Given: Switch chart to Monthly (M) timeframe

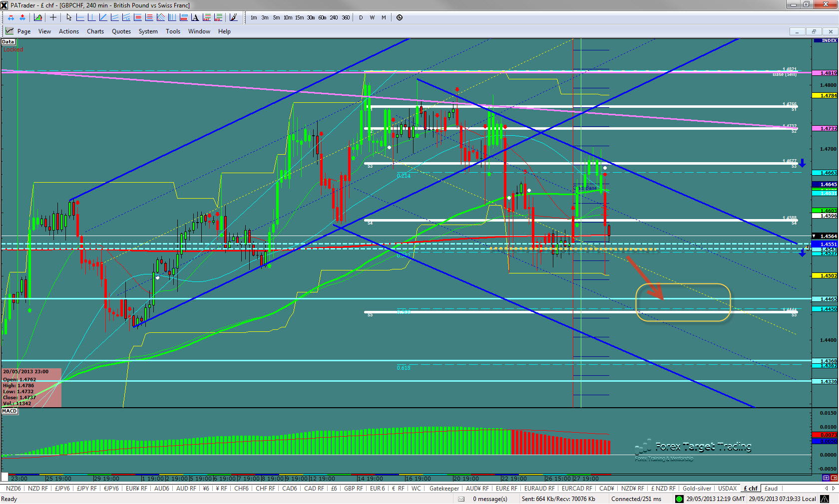Looking at the screenshot, I should 384,17.
